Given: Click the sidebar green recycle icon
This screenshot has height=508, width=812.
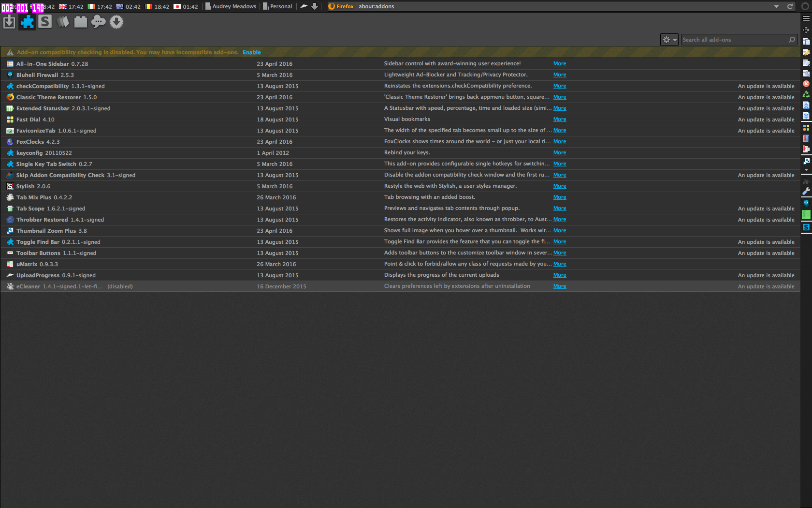Looking at the screenshot, I should pos(806,94).
